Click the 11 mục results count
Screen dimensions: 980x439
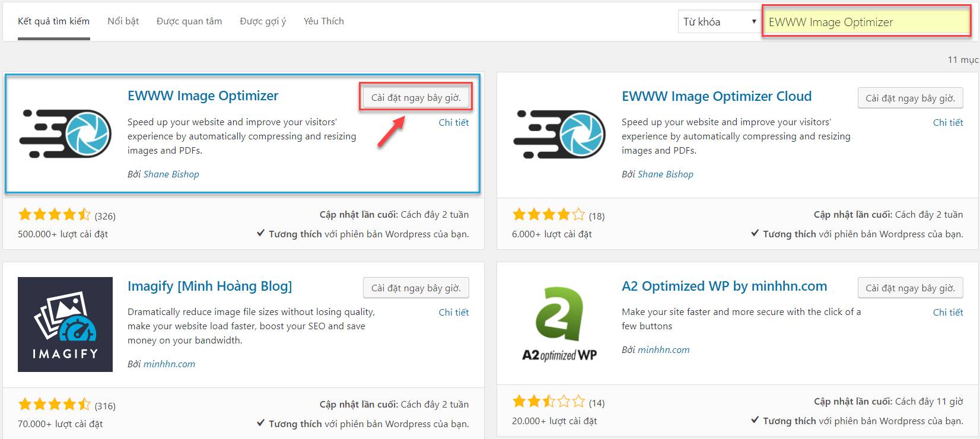coord(963,59)
